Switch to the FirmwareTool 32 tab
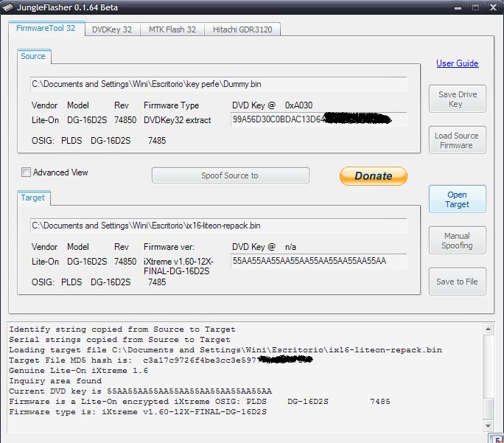 pyautogui.click(x=46, y=28)
